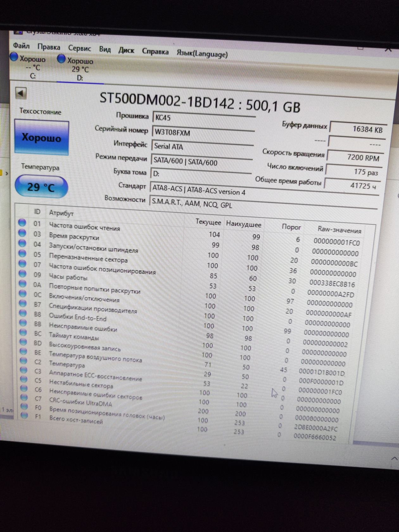Screen dimensions: 399x532
Task: Click status circle for attribute 07
Action: tap(22, 263)
